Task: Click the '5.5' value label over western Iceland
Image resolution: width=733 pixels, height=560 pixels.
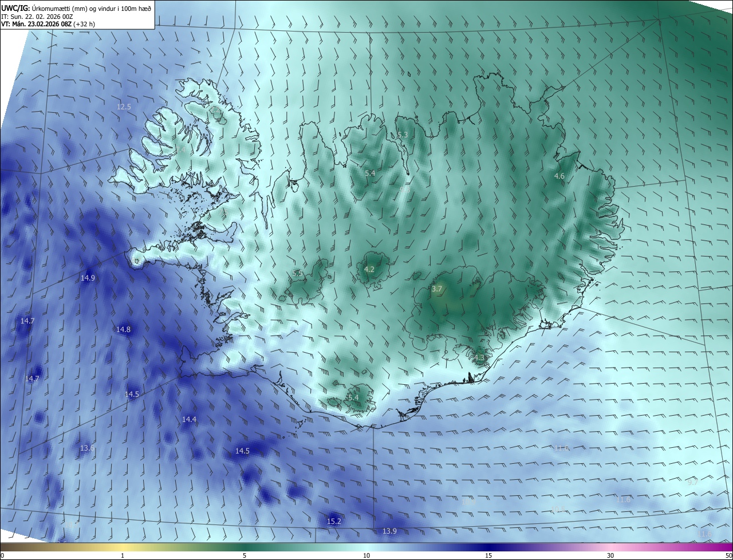Action: pyautogui.click(x=297, y=273)
